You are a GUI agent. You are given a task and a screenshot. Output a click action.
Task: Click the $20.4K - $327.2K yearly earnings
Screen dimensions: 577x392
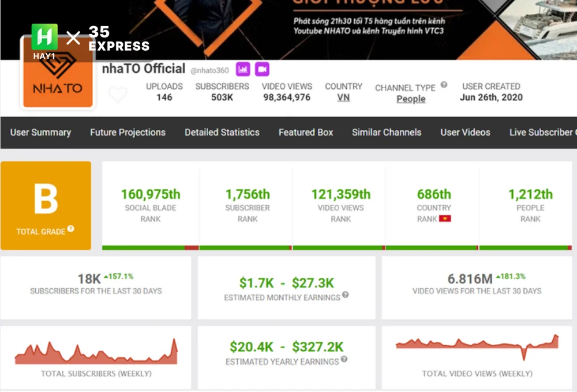[286, 347]
